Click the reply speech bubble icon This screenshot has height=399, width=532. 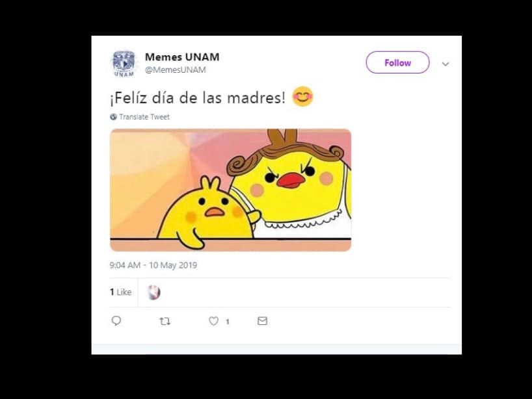click(116, 320)
